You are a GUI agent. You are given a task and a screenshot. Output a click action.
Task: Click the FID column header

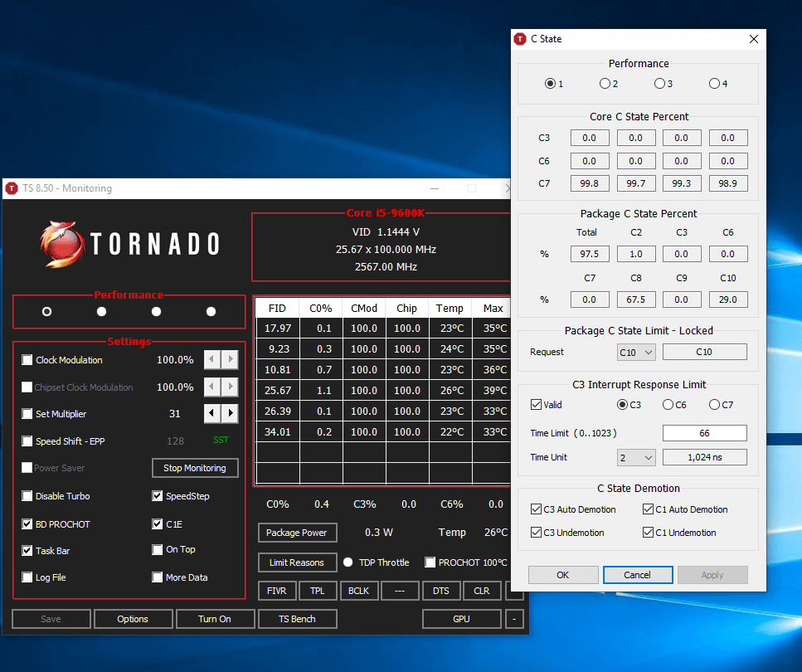point(277,308)
